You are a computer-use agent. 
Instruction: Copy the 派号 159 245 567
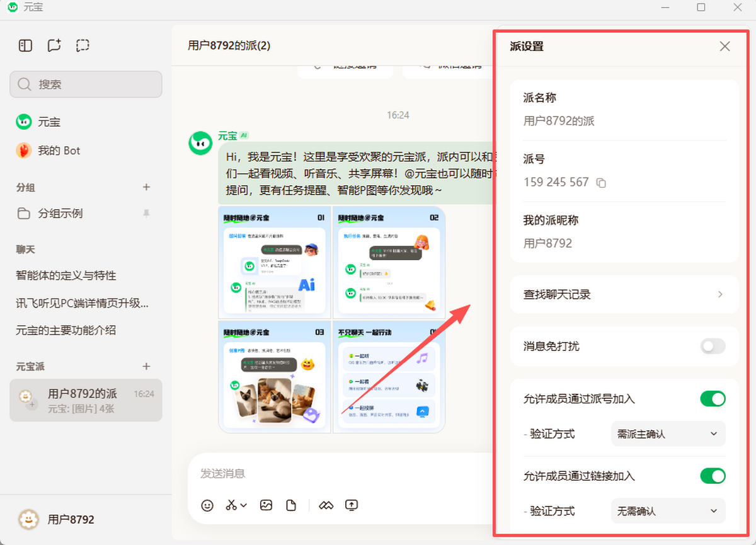pyautogui.click(x=601, y=183)
